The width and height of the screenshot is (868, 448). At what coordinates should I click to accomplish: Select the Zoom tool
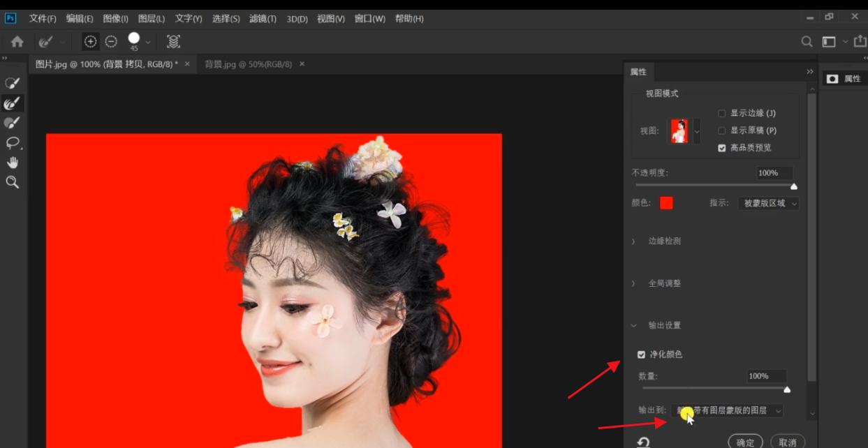[14, 182]
